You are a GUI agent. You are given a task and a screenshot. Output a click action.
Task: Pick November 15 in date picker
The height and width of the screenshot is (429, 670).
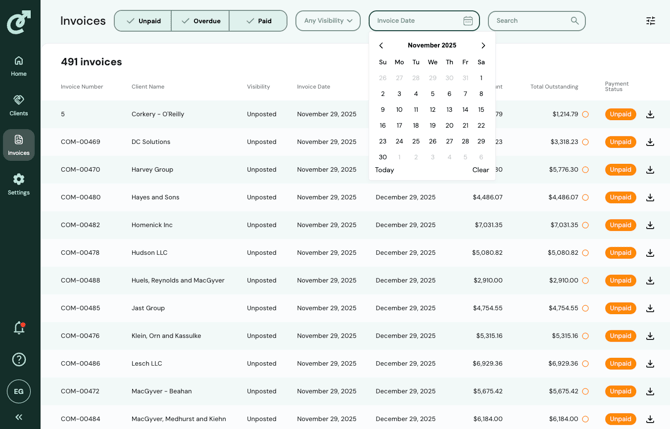point(481,110)
